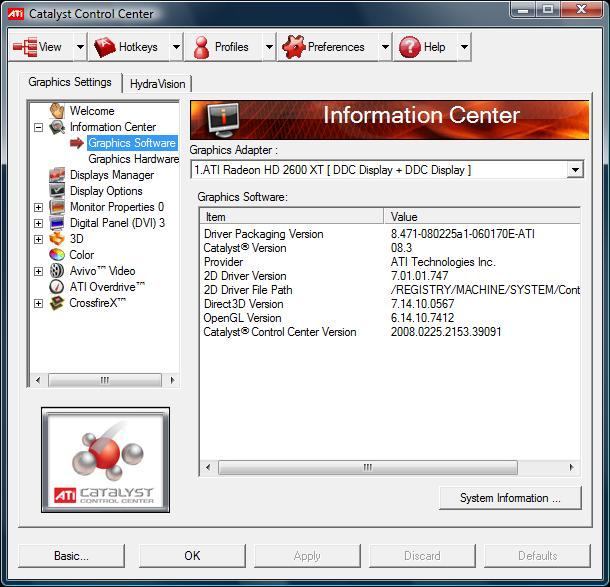Select the Color tree item
Image resolution: width=610 pixels, height=587 pixels.
click(81, 255)
